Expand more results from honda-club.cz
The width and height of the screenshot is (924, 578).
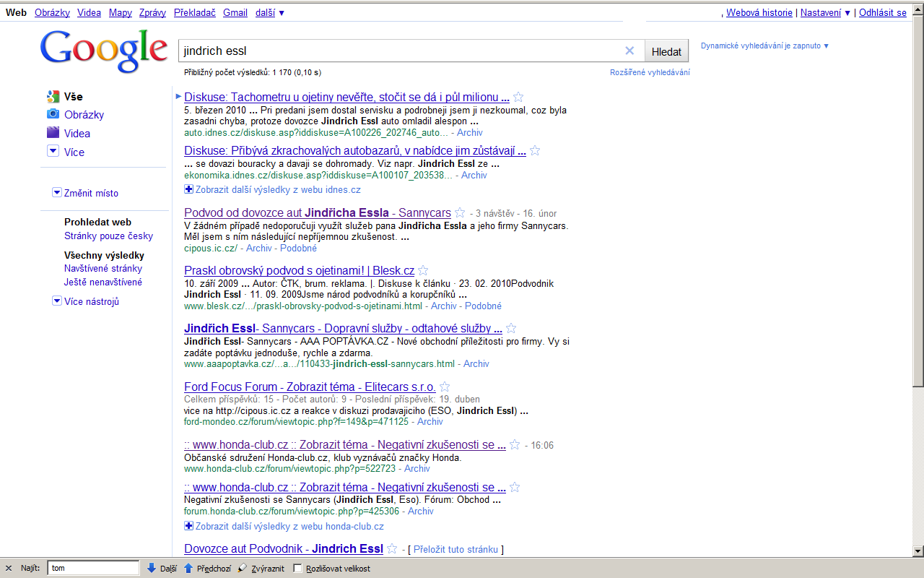(189, 526)
